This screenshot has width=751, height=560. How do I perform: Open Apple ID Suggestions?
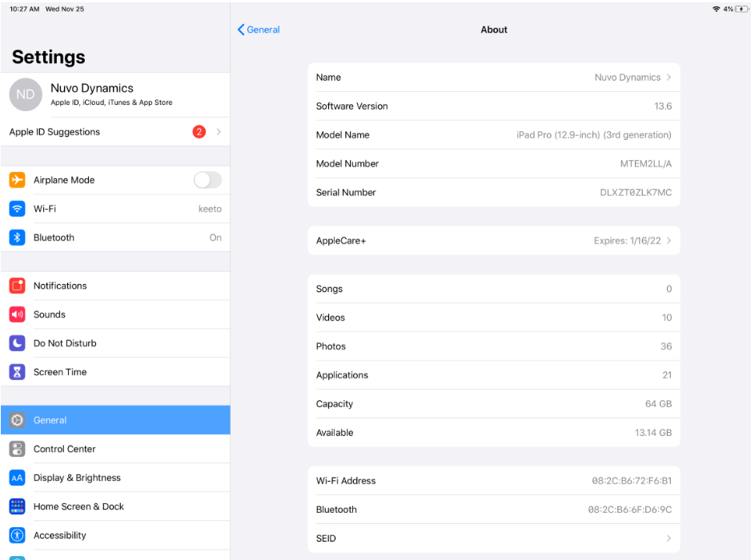tap(115, 132)
